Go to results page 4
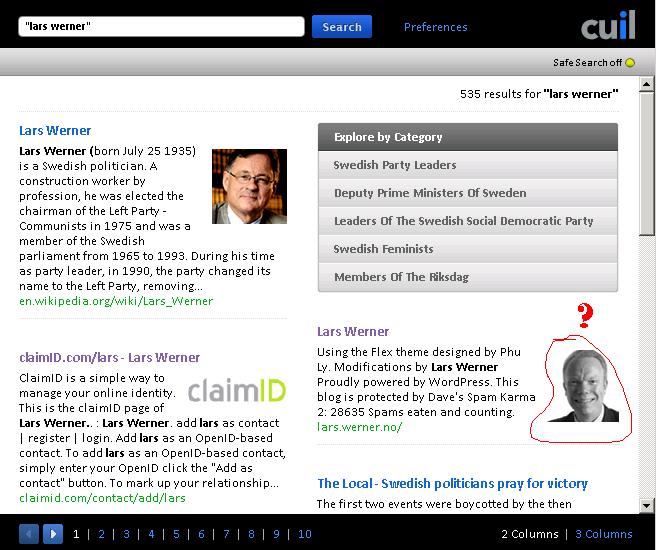 pyautogui.click(x=151, y=534)
